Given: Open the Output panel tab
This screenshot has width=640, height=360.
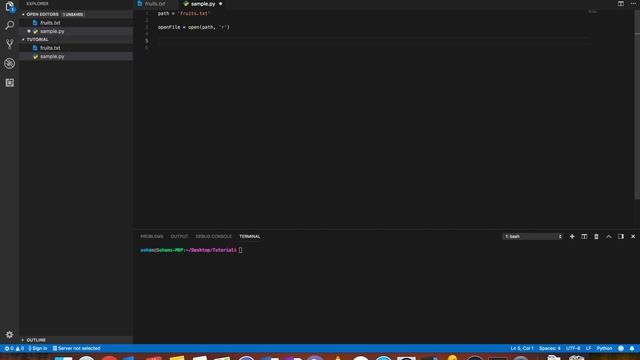Looking at the screenshot, I should [x=179, y=236].
